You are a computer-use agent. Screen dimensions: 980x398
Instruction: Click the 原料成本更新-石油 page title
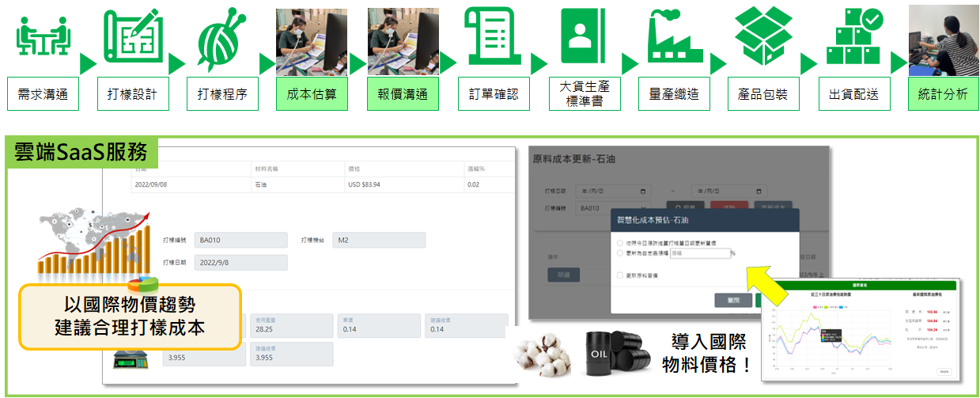(575, 160)
